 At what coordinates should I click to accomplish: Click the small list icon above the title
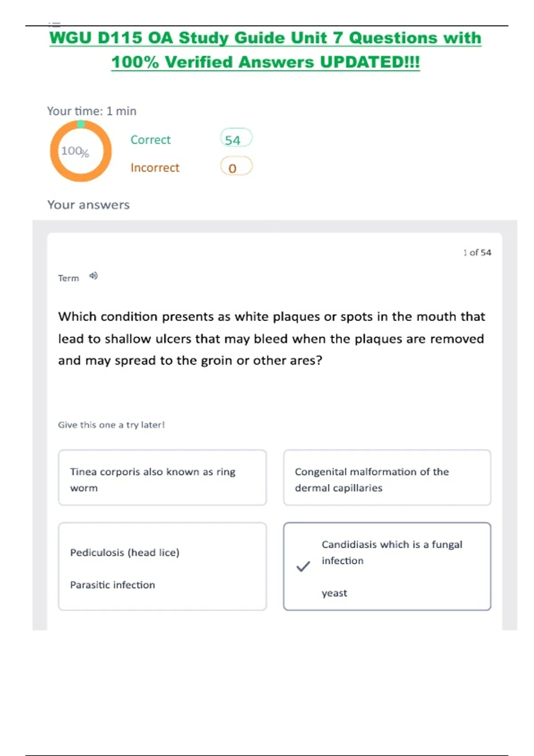[x=55, y=24]
